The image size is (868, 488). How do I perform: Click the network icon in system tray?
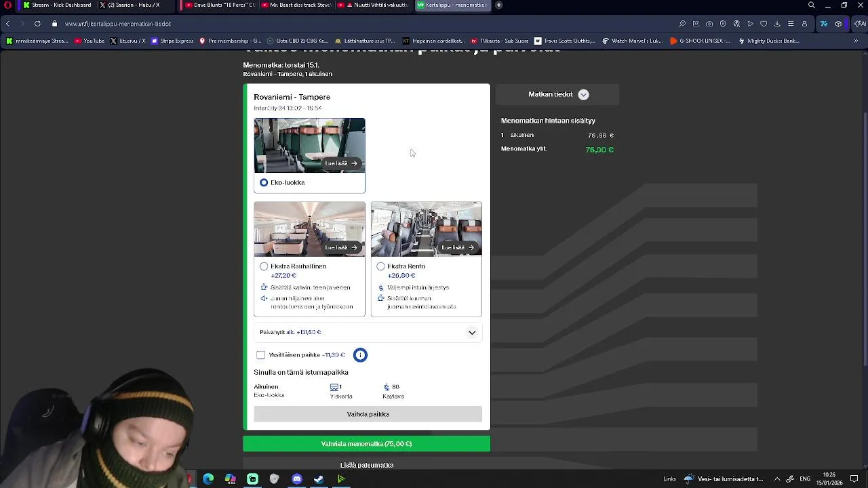tap(790, 479)
